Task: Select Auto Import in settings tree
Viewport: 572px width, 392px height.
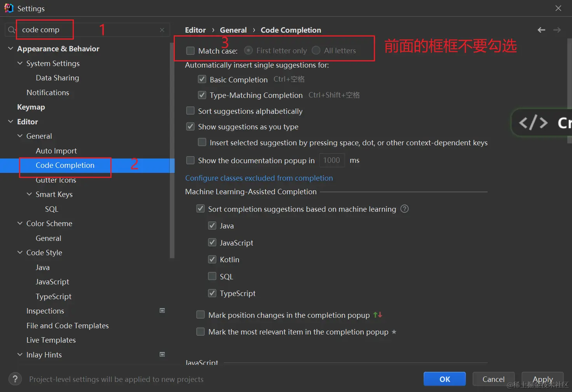Action: [x=56, y=151]
